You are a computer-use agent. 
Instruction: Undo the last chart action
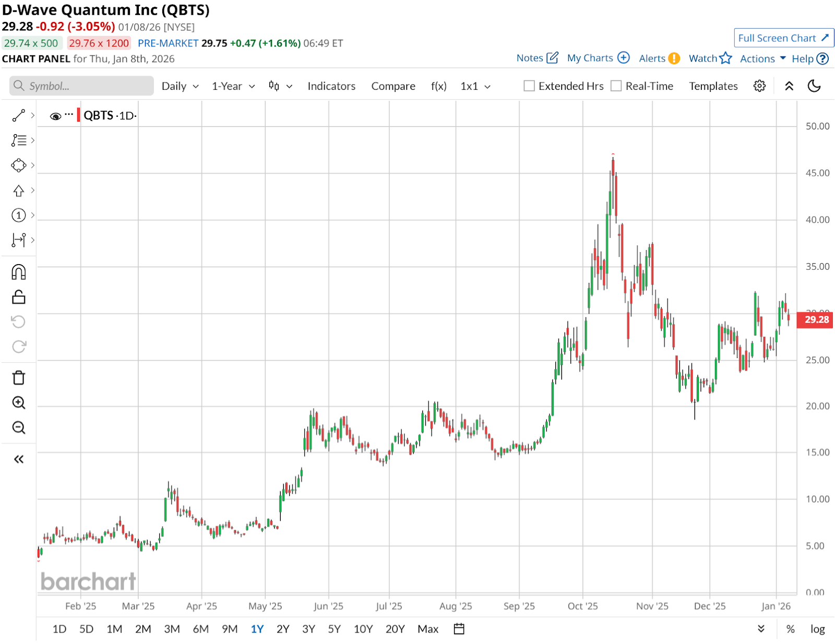click(x=19, y=321)
